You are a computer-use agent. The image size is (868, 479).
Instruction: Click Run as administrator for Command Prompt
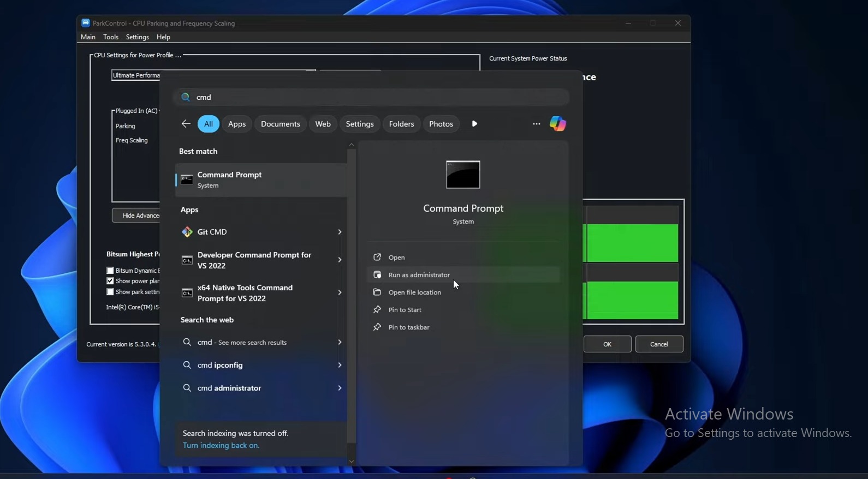click(x=463, y=275)
